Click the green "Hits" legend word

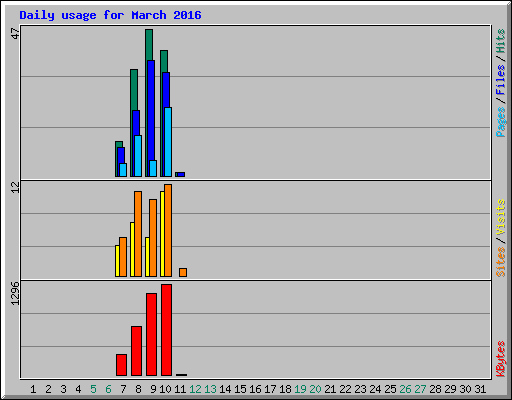pos(501,41)
